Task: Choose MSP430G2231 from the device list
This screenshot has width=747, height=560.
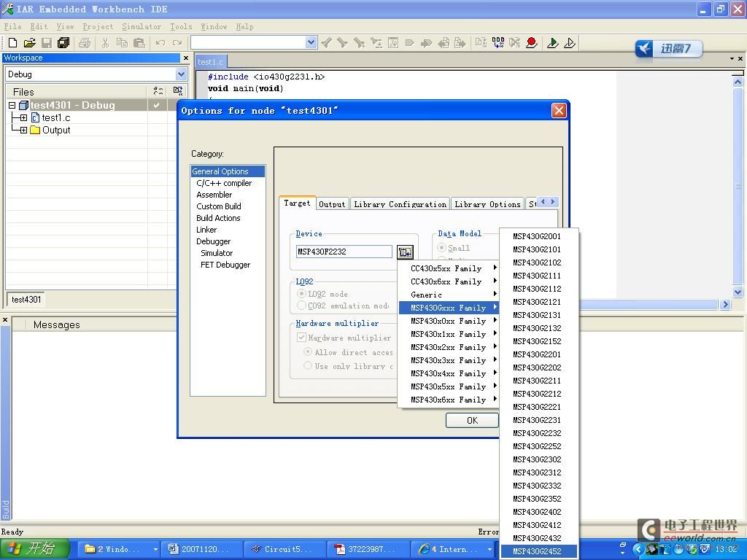Action: (x=537, y=420)
